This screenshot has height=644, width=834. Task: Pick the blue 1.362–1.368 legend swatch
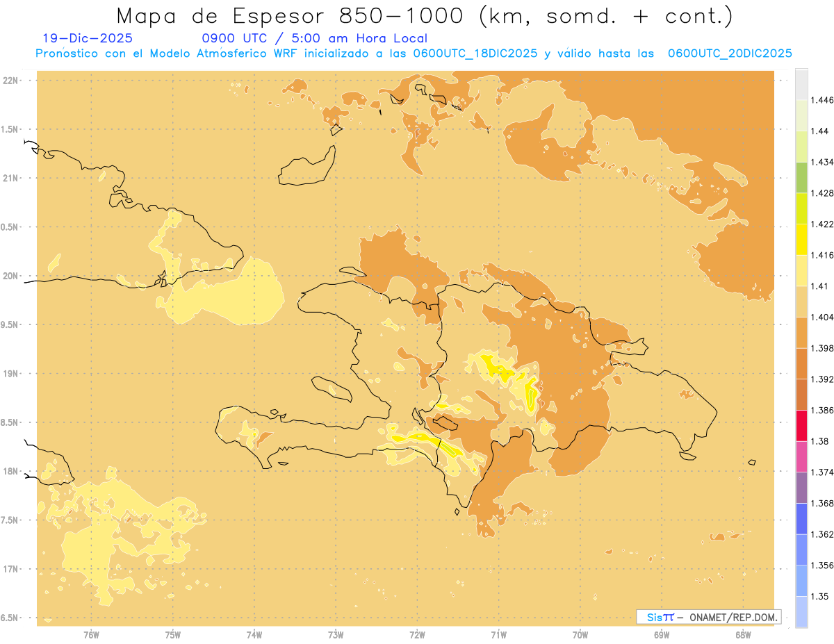pyautogui.click(x=801, y=519)
